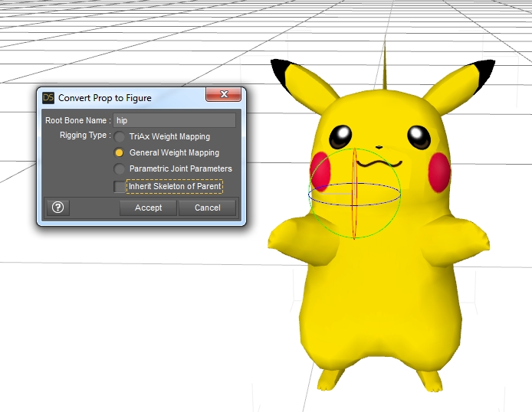Select TriAx Weight Mapping radio button
Screen dimensions: 532x412
119,136
